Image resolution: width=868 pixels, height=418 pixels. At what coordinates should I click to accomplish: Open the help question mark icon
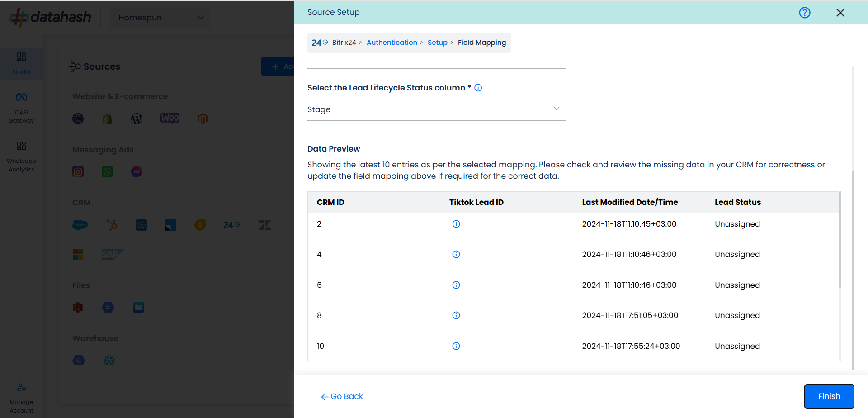click(x=804, y=13)
